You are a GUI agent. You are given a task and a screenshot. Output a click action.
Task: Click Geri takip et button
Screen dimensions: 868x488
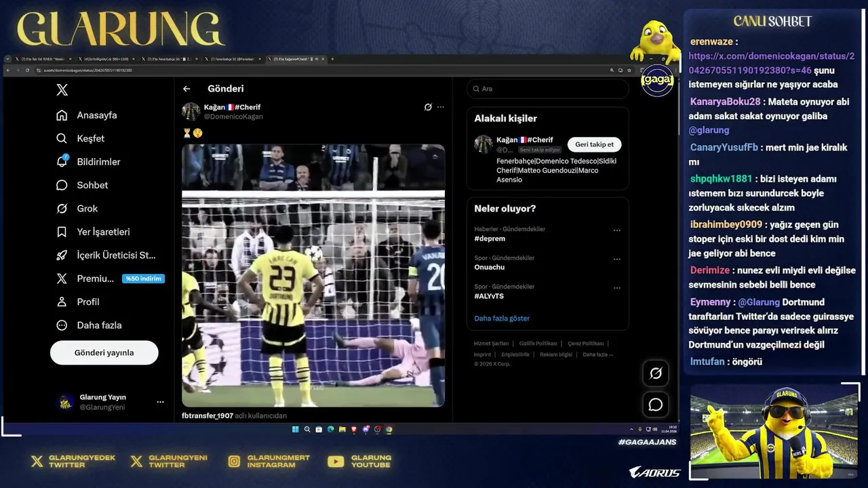[595, 144]
